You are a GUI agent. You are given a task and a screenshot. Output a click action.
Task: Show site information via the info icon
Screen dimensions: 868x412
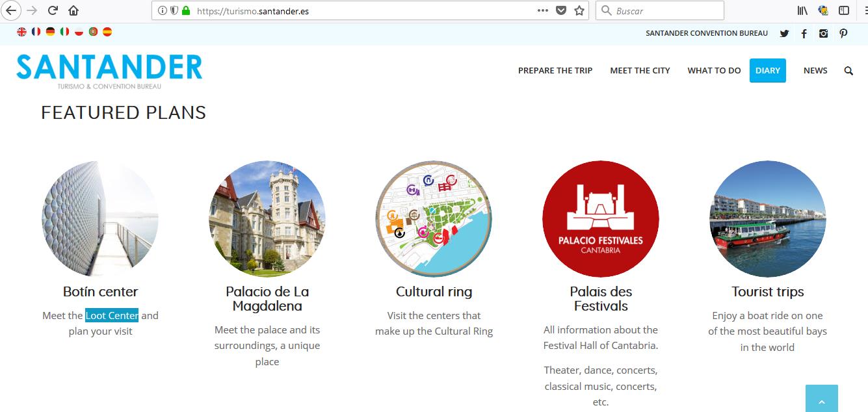[x=163, y=10]
